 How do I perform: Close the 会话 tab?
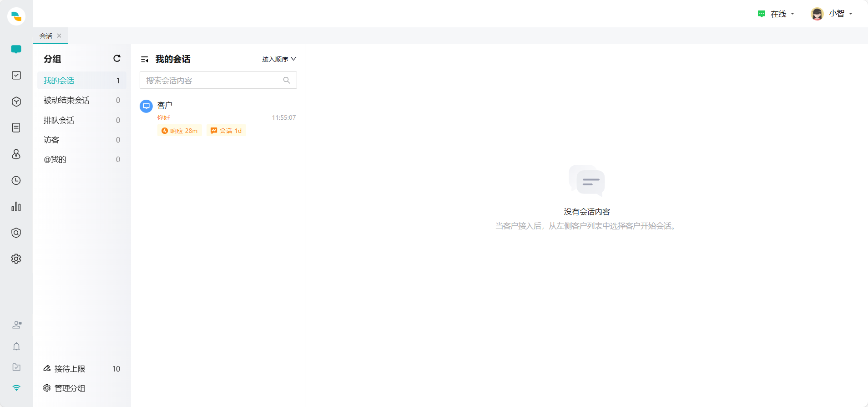point(59,36)
